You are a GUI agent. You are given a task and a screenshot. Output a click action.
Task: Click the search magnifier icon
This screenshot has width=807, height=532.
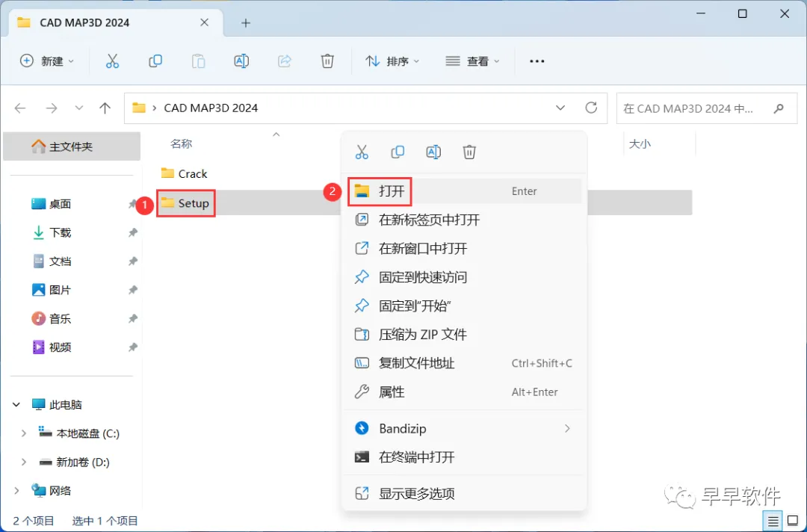(779, 108)
